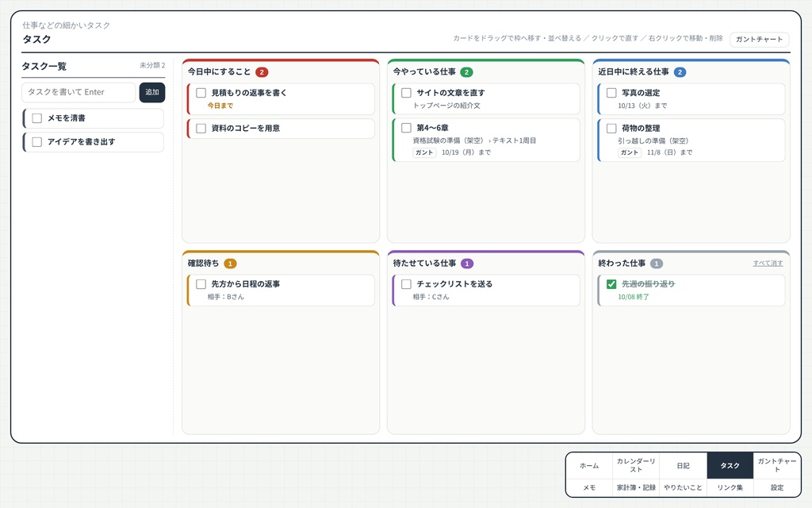This screenshot has height=508, width=812.
Task: Check off アイデアを書き出す task
Action: [36, 142]
